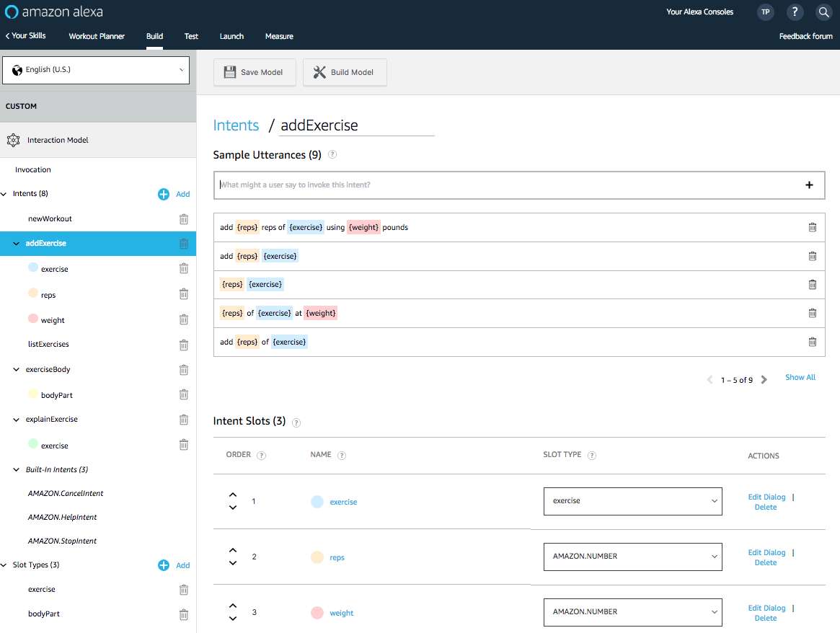Delete the exerciseBody intent via trash icon

[184, 370]
